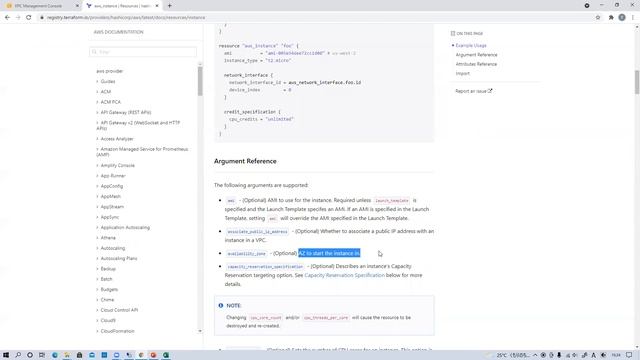The image size is (640, 360).
Task: Open Task View on the taskbar
Action: click(42, 355)
